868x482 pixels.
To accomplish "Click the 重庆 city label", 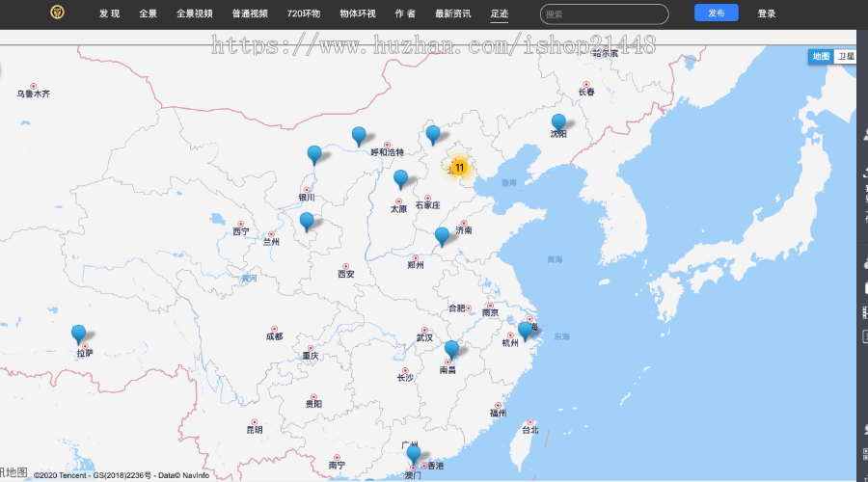I will 311,356.
